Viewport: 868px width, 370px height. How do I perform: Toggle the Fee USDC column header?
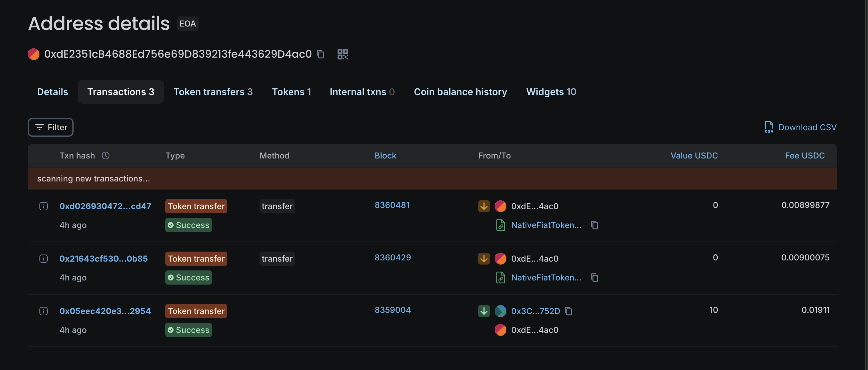[805, 156]
